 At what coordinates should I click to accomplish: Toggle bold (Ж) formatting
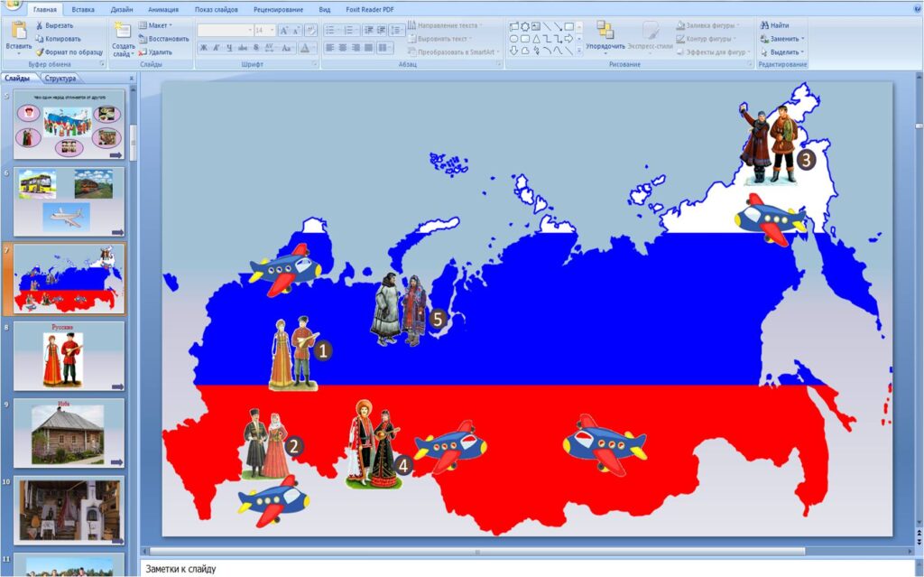coord(204,48)
